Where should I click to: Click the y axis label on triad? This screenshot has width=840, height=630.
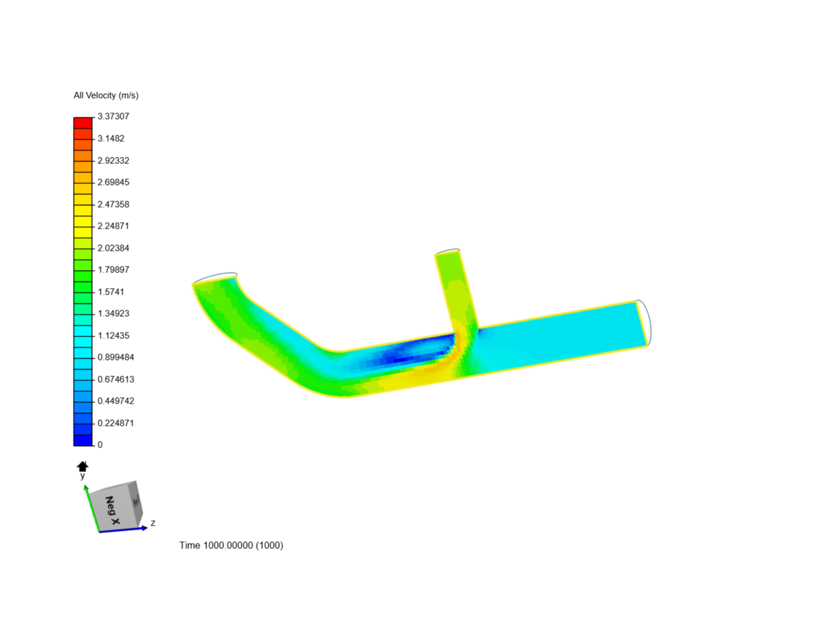(82, 476)
